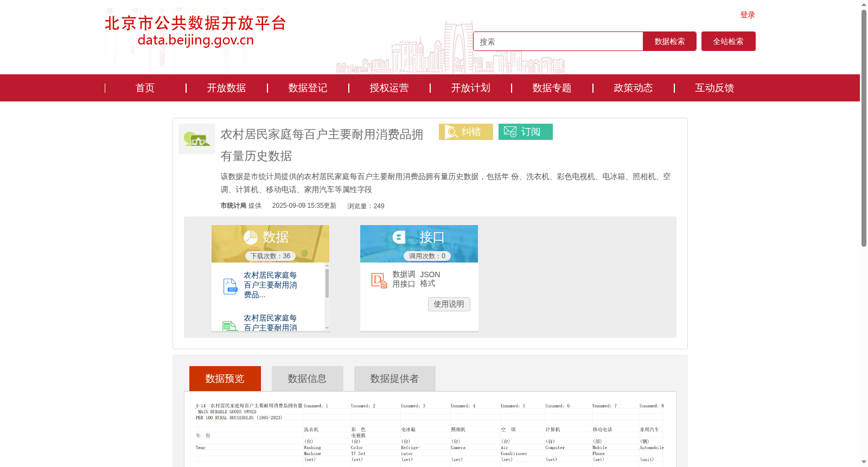
Task: Click the page vertical scrollbar thumb
Action: tap(864, 128)
